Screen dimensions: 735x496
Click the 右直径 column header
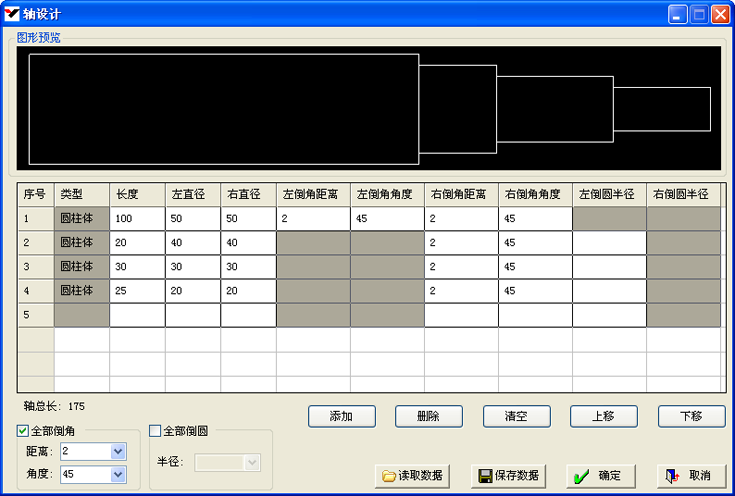point(247,194)
